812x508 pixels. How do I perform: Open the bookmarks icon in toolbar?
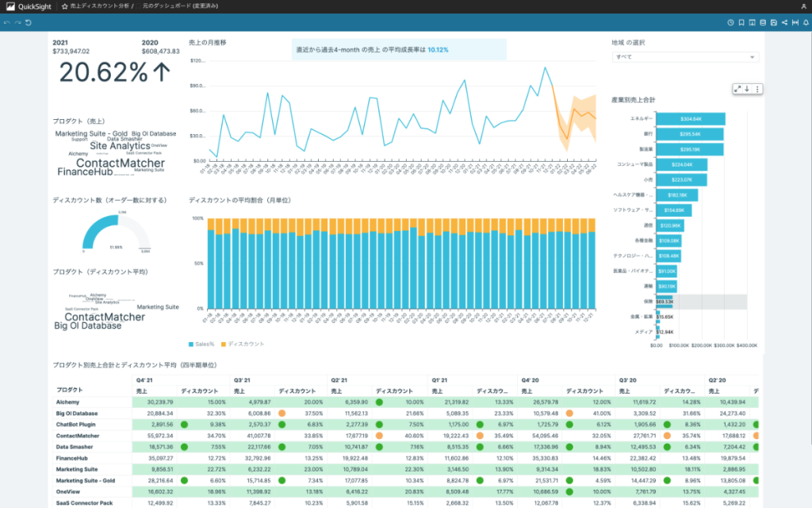[x=741, y=23]
